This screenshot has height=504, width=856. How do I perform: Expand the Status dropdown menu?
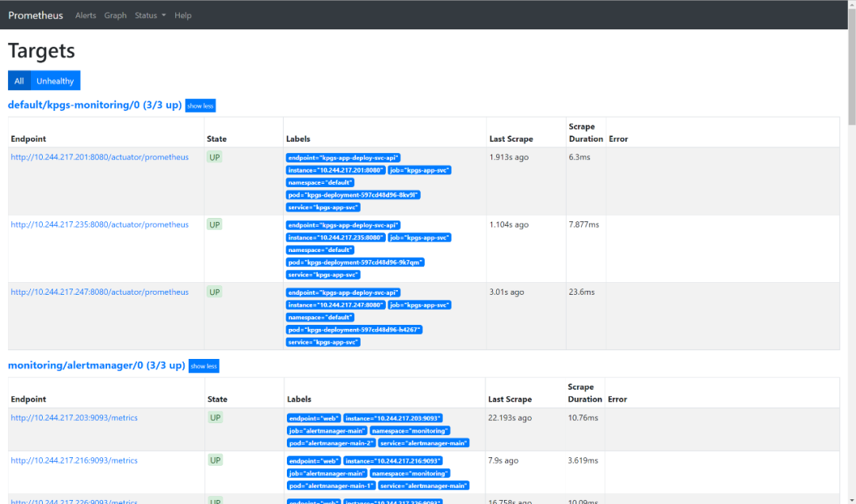150,15
